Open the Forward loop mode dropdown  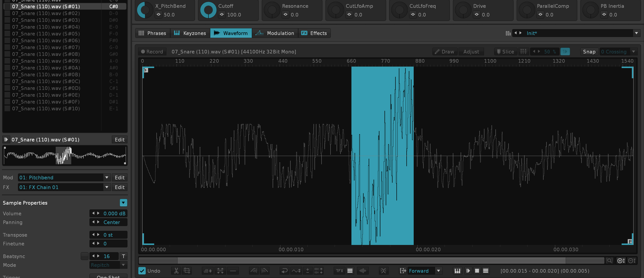point(438,271)
